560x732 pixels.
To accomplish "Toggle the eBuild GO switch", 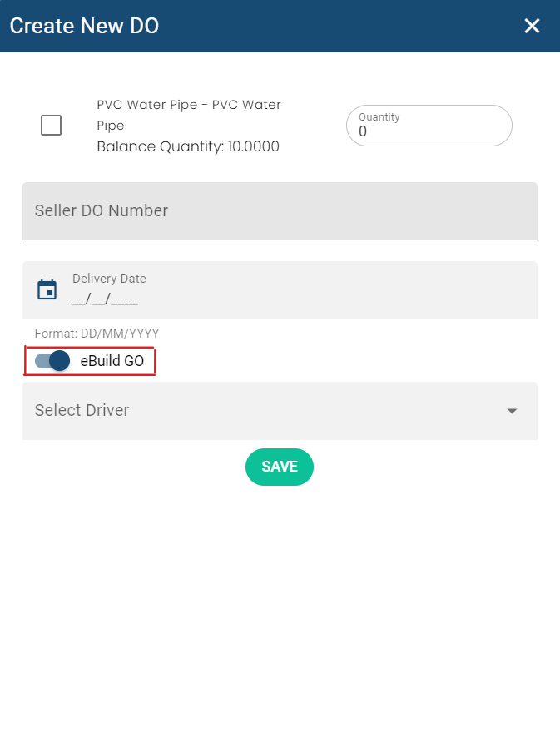I will point(53,361).
